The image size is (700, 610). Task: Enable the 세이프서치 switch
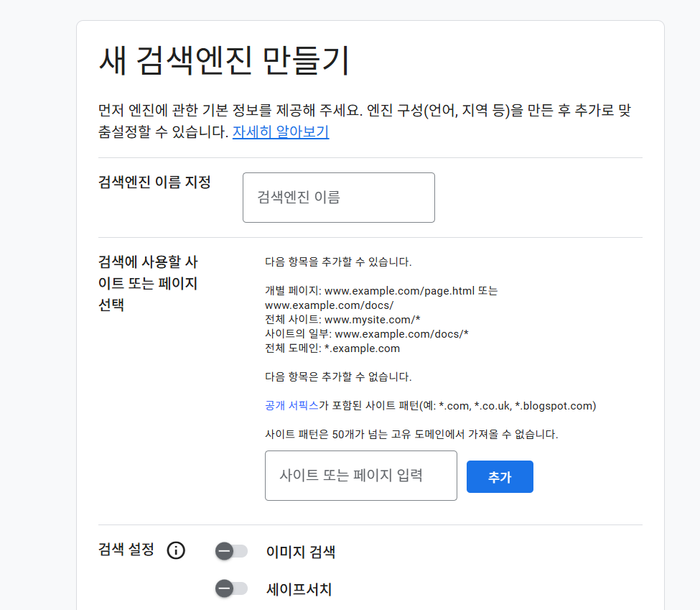[x=231, y=588]
